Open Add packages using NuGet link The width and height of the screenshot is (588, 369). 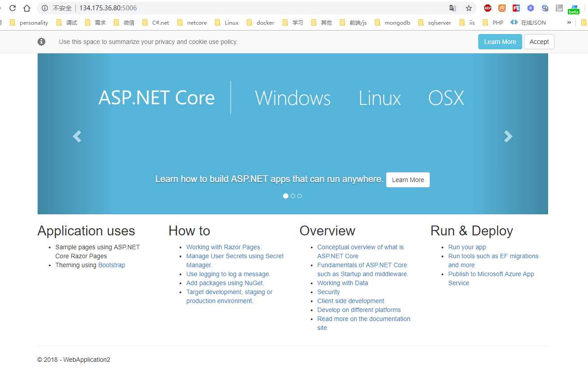click(x=225, y=283)
